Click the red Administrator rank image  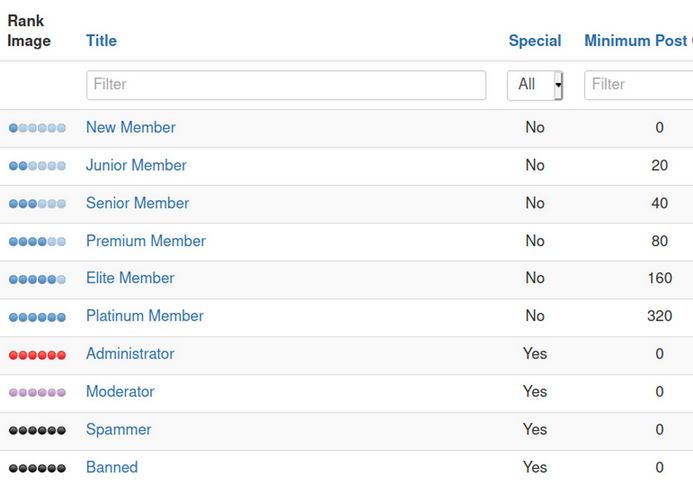[37, 355]
